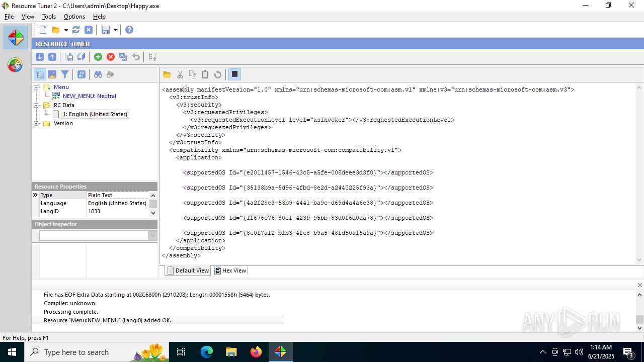Click the Reload file refresh icon

click(x=76, y=30)
